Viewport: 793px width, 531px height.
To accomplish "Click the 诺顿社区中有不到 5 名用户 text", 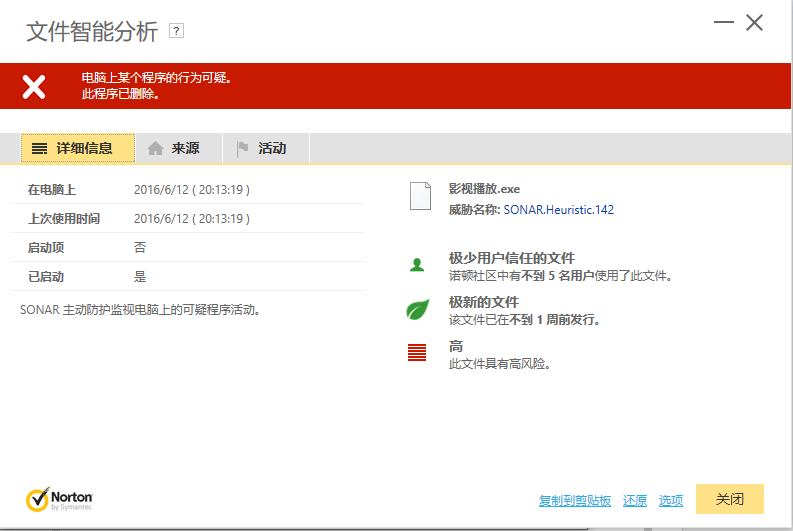I will tap(560, 276).
